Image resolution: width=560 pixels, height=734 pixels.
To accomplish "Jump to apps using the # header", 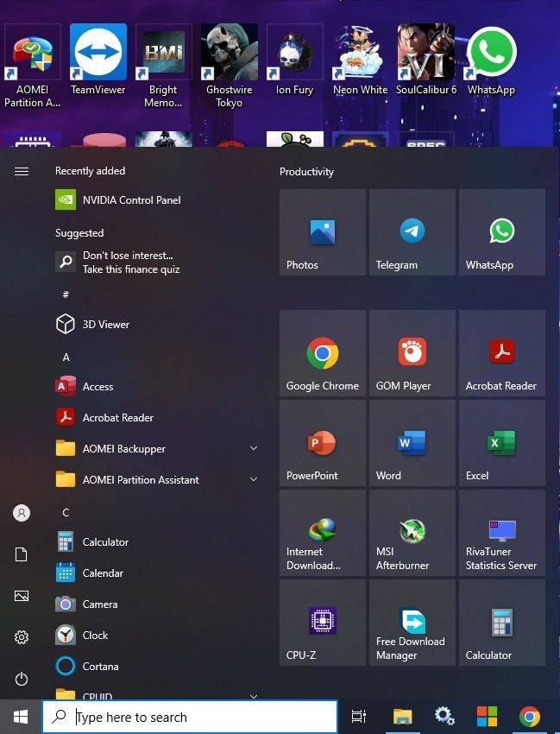I will pos(66,294).
